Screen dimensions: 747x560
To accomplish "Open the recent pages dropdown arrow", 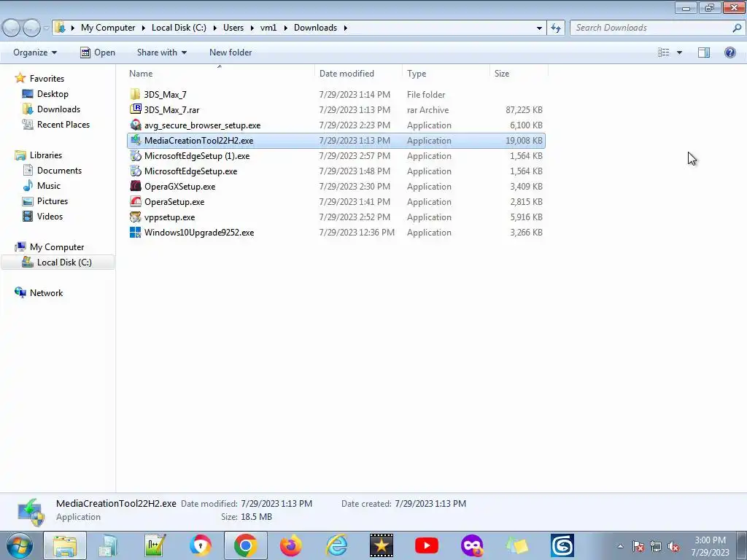I will (46, 28).
